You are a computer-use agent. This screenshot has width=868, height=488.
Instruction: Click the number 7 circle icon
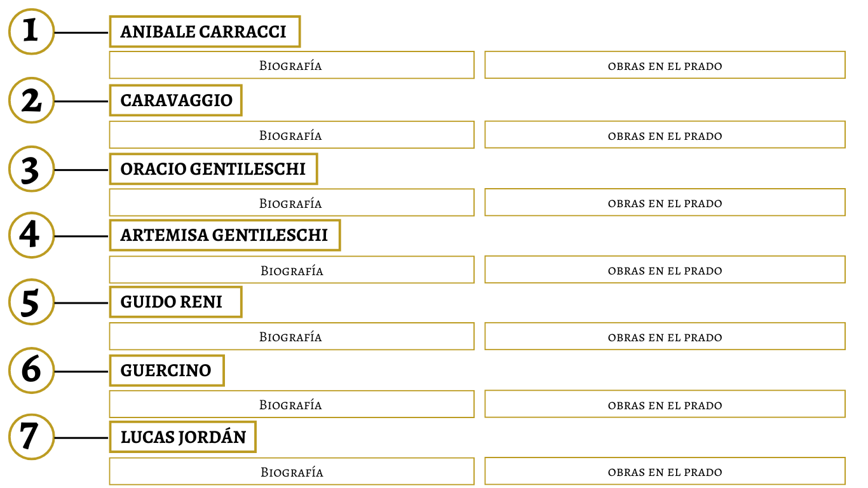(x=32, y=437)
